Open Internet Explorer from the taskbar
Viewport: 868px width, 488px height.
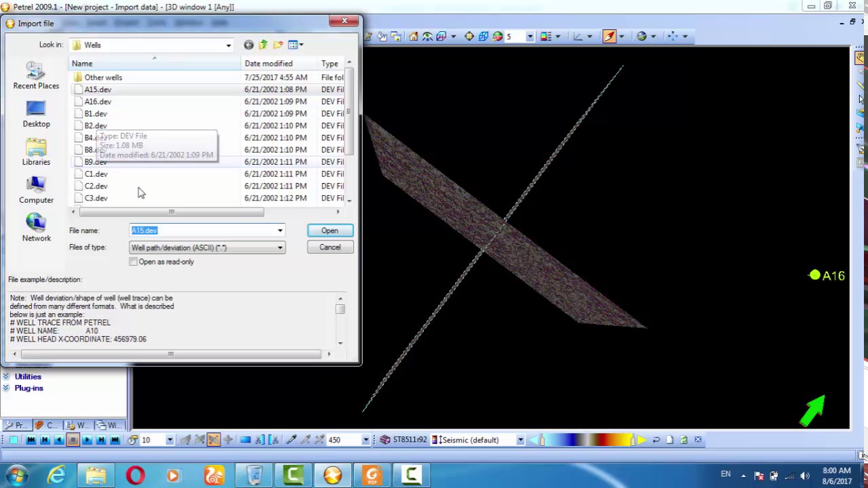coord(56,475)
